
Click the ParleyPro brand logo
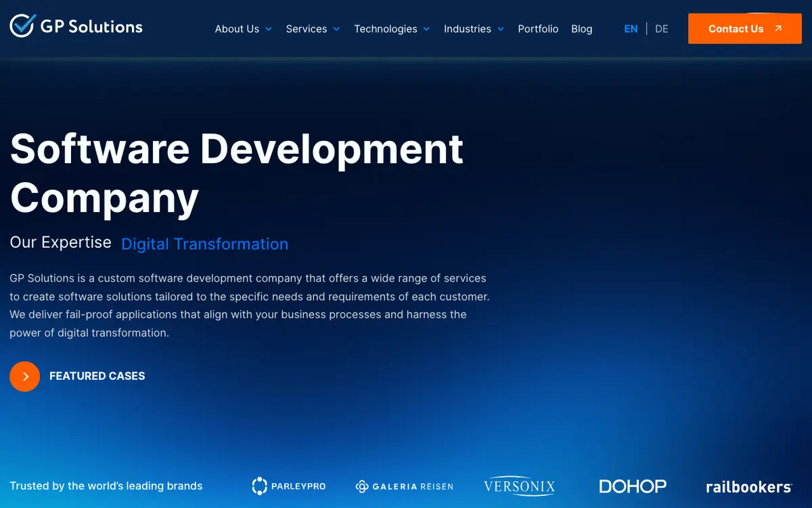[289, 486]
